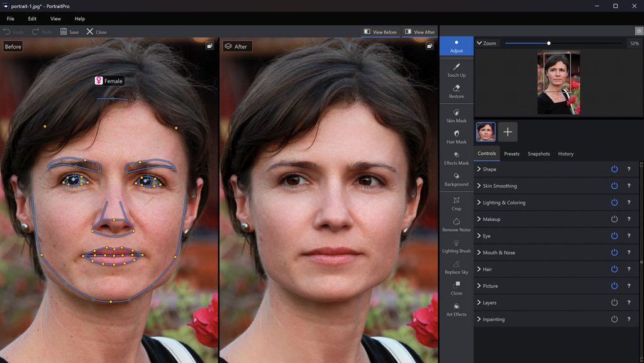Select the Adjust tool

click(457, 46)
